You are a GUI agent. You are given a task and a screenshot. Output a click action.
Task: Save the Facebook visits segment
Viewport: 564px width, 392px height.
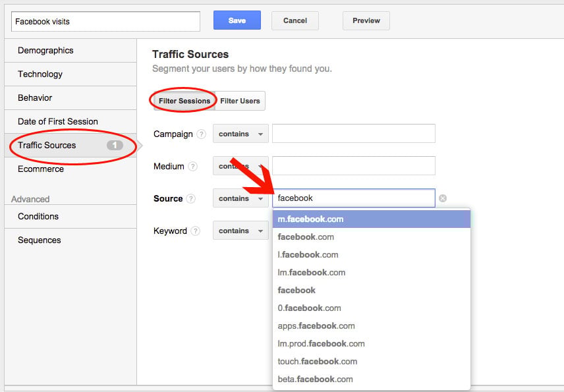pos(236,20)
